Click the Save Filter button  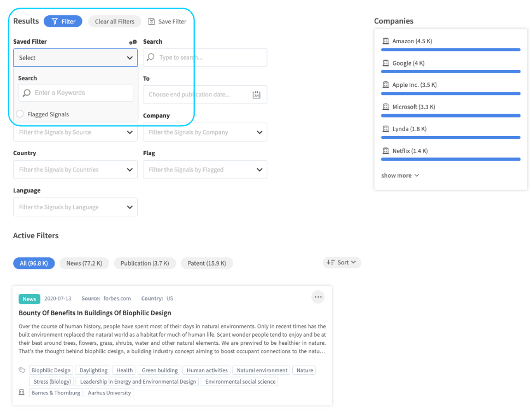click(167, 21)
